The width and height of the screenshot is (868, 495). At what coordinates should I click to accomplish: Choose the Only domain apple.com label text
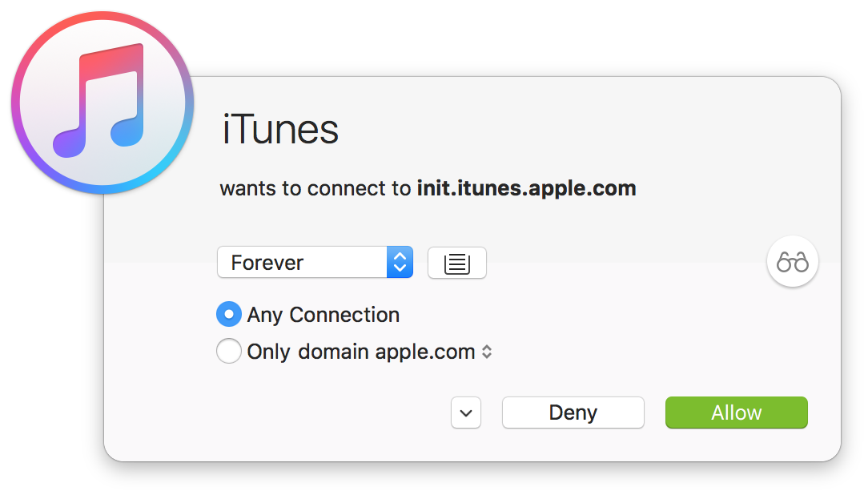pyautogui.click(x=361, y=352)
